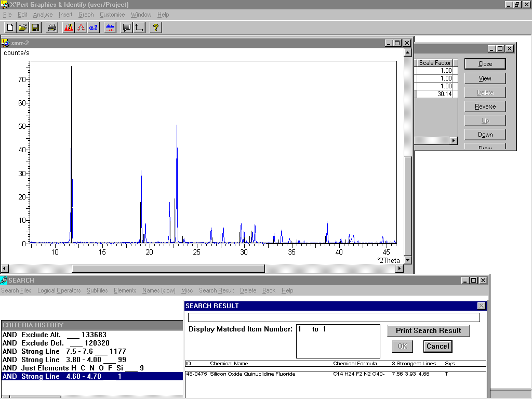This screenshot has height=399, width=532.
Task: Select the profile fit curve icon
Action: coord(81,28)
